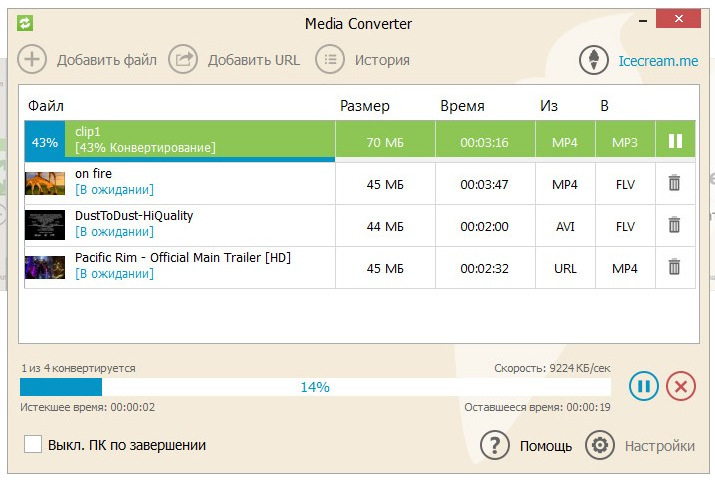
Task: Enable Выкл. ПК по завершении checkbox
Action: tap(33, 444)
